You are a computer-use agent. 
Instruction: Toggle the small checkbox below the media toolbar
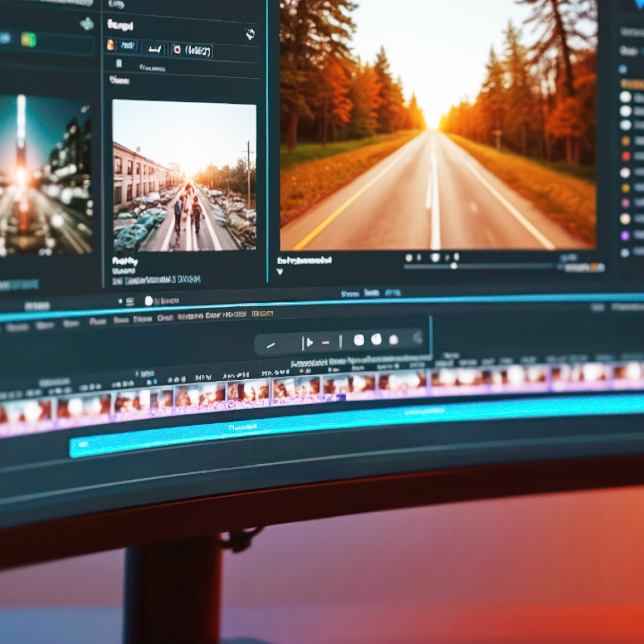[x=118, y=64]
